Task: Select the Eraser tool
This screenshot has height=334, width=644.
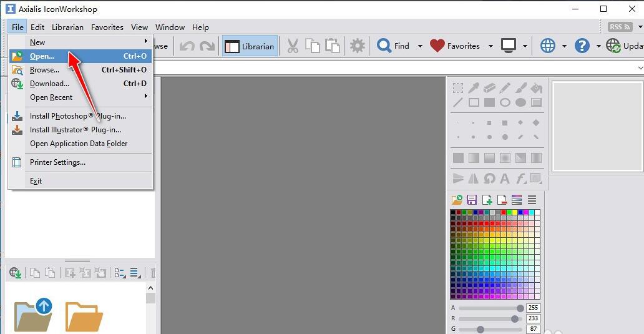Action: coord(489,88)
